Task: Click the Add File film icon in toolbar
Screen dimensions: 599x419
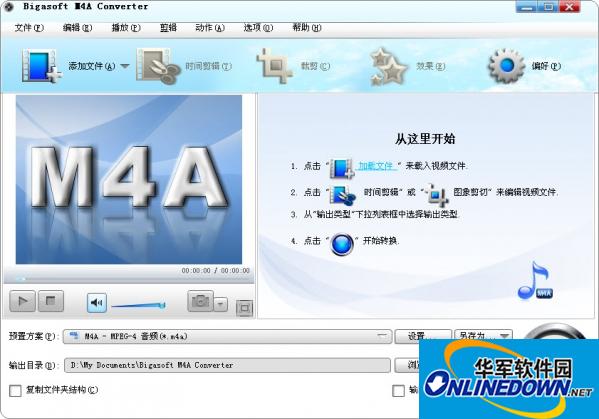Action: click(x=41, y=66)
